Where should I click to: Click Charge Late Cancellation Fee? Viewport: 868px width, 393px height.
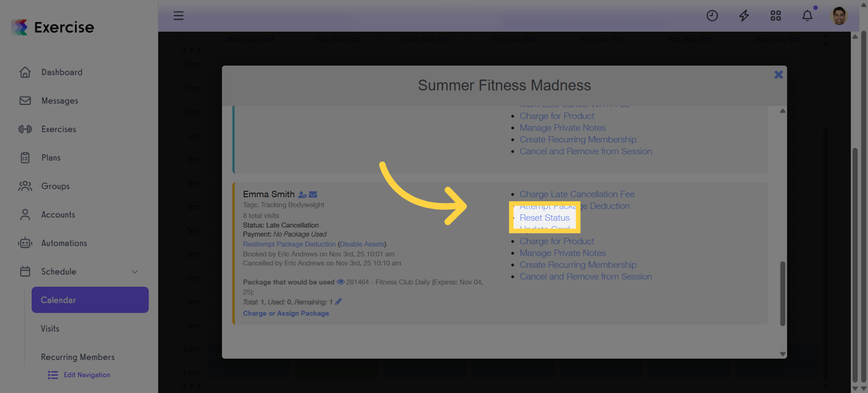pos(577,195)
